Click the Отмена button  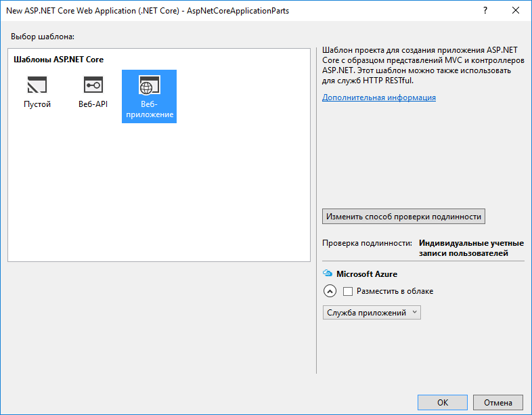[x=497, y=402]
